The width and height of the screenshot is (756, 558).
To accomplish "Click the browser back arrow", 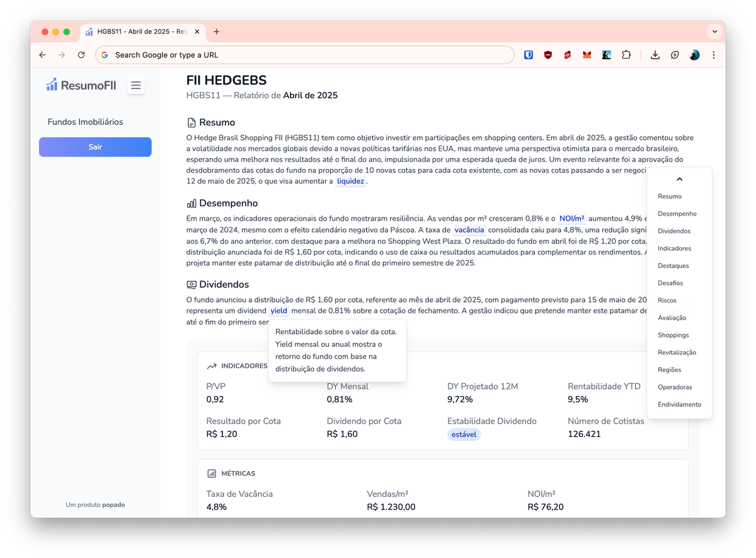I will (x=42, y=55).
